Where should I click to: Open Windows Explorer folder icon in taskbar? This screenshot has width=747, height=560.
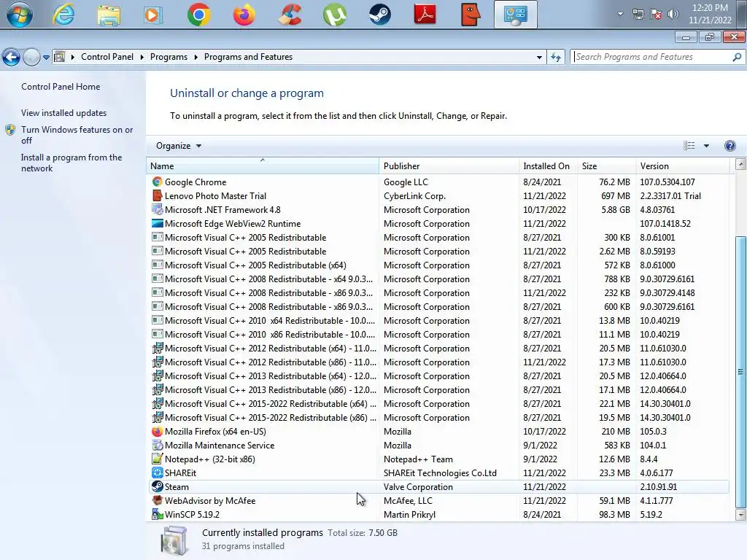(109, 15)
